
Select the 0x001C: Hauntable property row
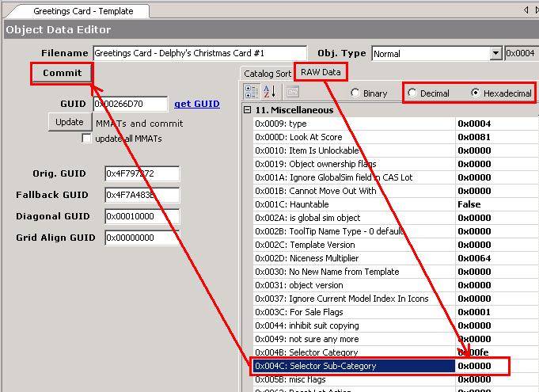354,204
